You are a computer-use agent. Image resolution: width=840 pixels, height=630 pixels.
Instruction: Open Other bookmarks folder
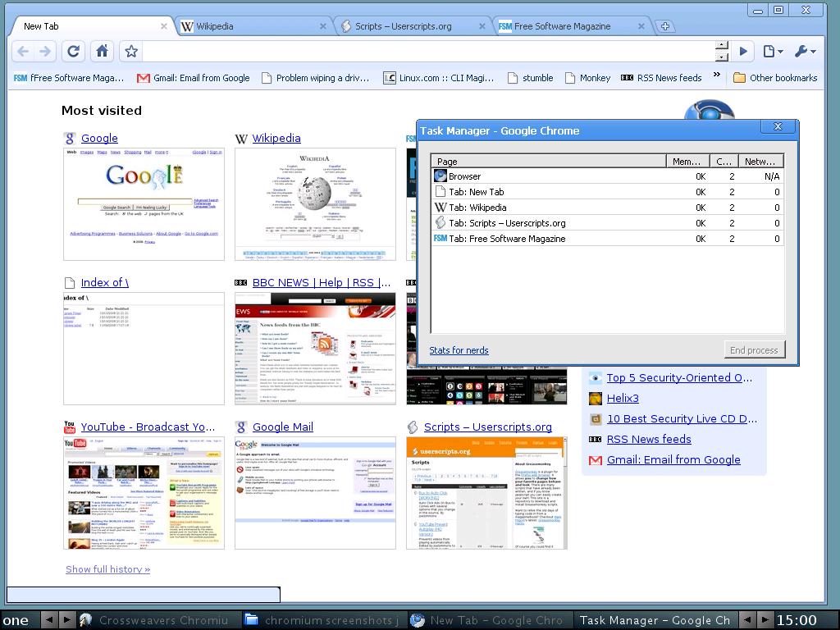(x=775, y=78)
